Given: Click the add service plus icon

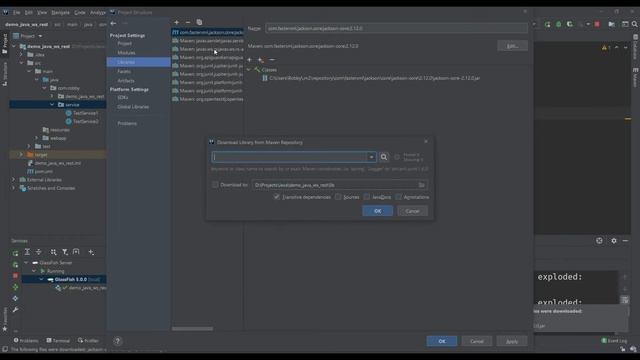Looking at the screenshot, I should (91, 252).
